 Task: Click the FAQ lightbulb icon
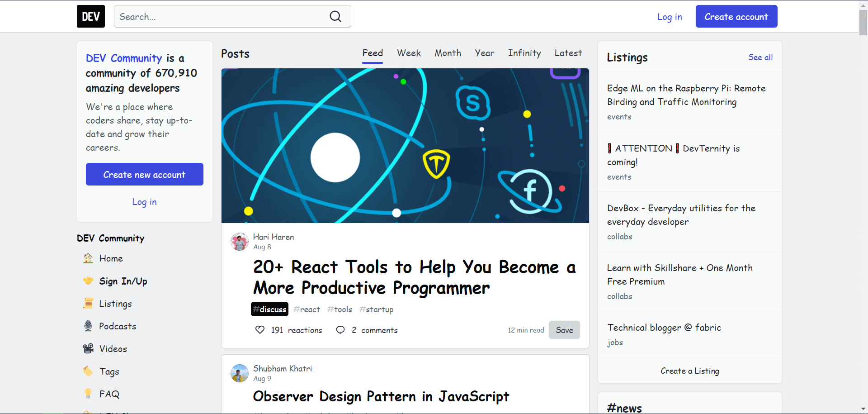[88, 394]
